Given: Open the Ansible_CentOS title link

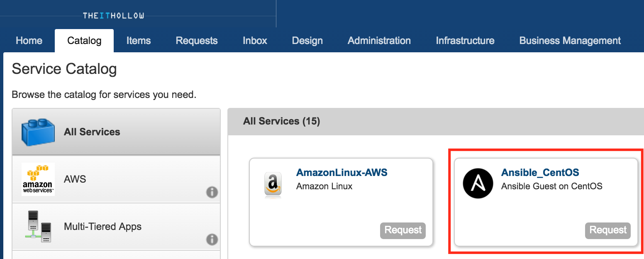Looking at the screenshot, I should pyautogui.click(x=540, y=173).
